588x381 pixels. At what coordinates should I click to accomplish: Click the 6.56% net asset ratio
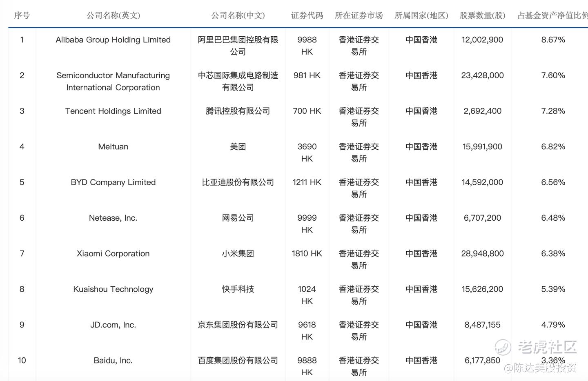[553, 182]
